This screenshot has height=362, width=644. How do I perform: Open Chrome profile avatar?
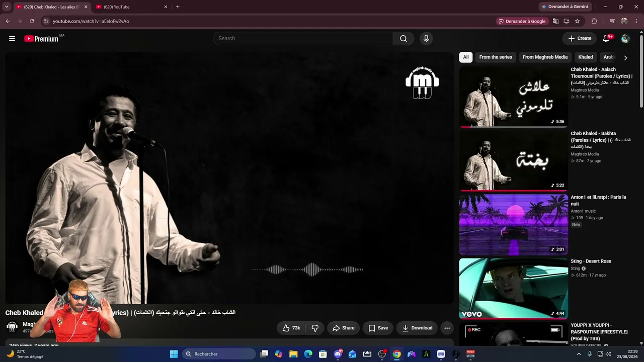624,21
